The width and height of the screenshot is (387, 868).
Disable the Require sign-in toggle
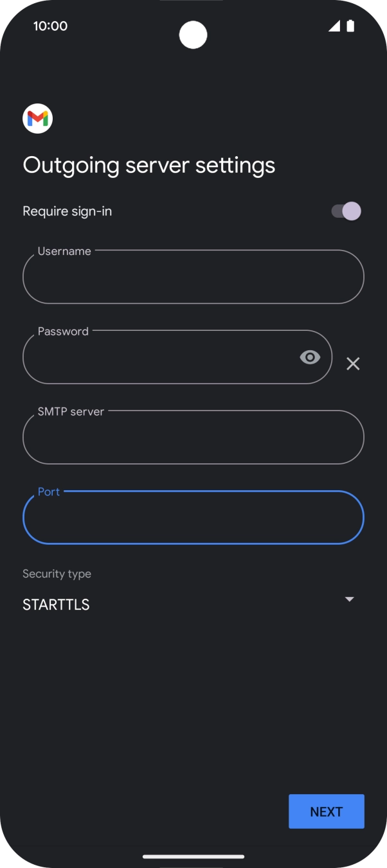pyautogui.click(x=345, y=211)
